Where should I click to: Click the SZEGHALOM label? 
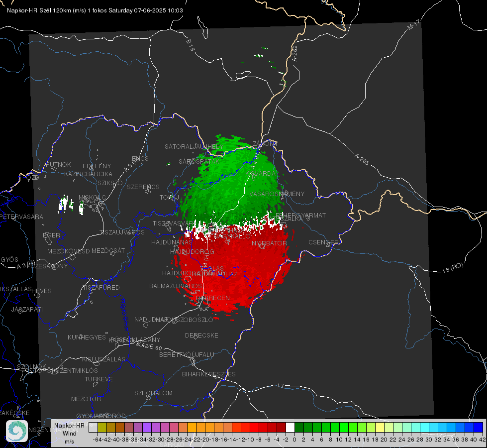[x=153, y=393]
